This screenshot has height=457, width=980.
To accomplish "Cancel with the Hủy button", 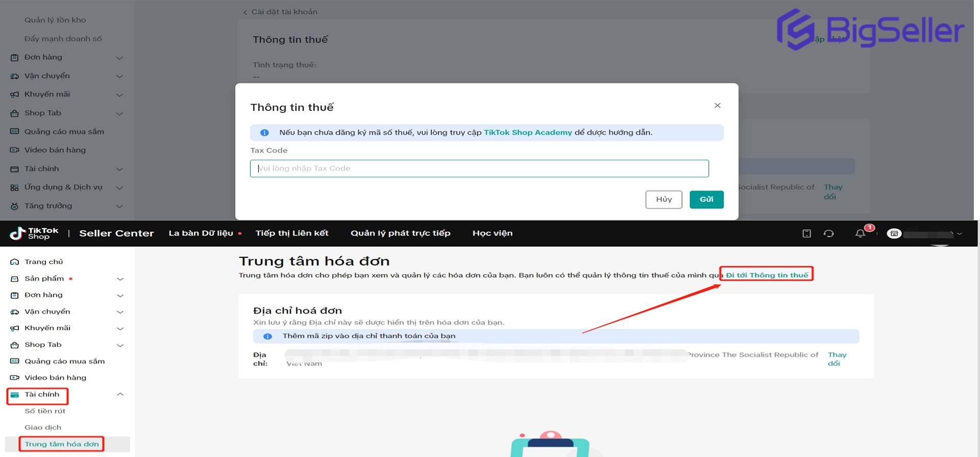I will pyautogui.click(x=664, y=200).
